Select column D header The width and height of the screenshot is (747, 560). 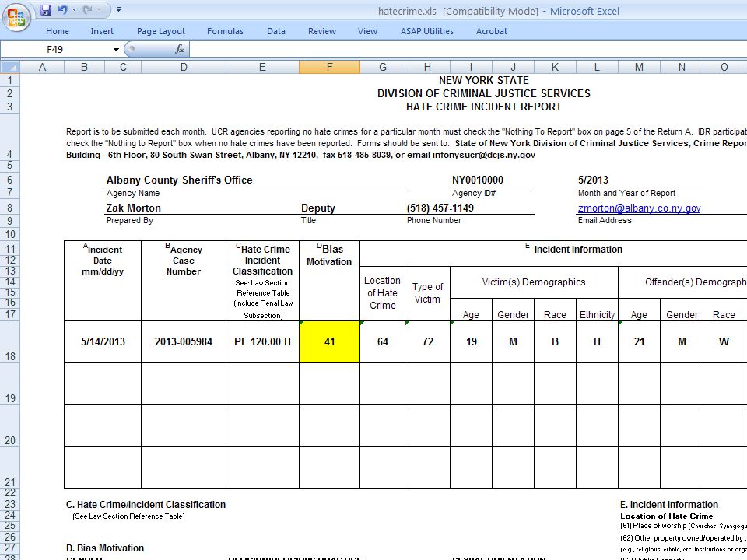click(x=184, y=67)
